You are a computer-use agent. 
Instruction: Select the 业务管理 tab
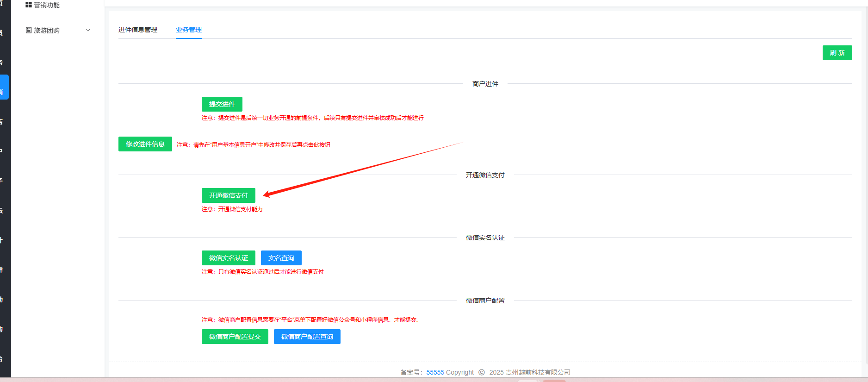coord(188,30)
